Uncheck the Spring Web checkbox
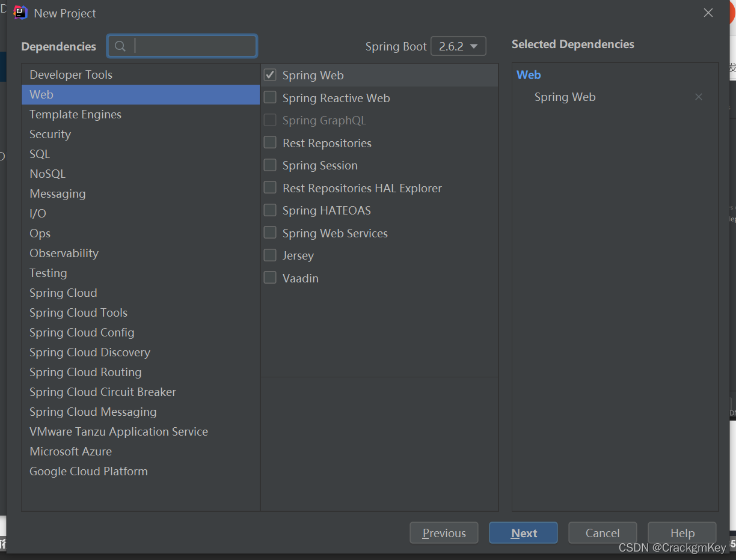This screenshot has height=560, width=736. [271, 75]
